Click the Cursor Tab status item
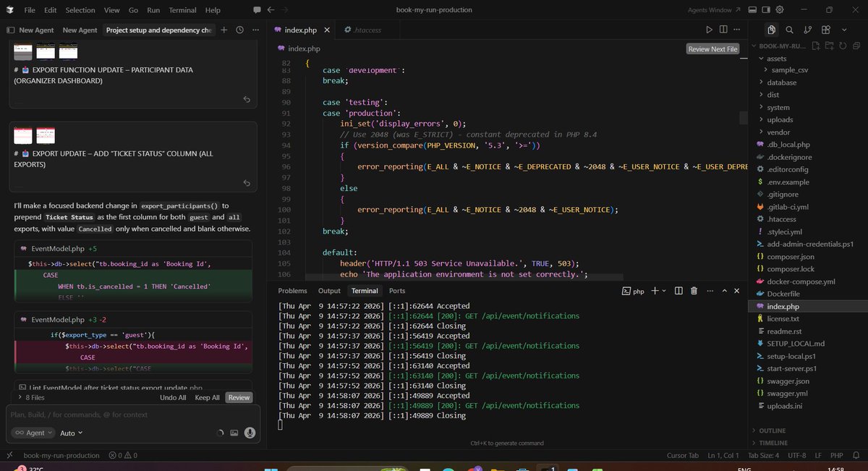This screenshot has width=868, height=471. pyautogui.click(x=682, y=456)
